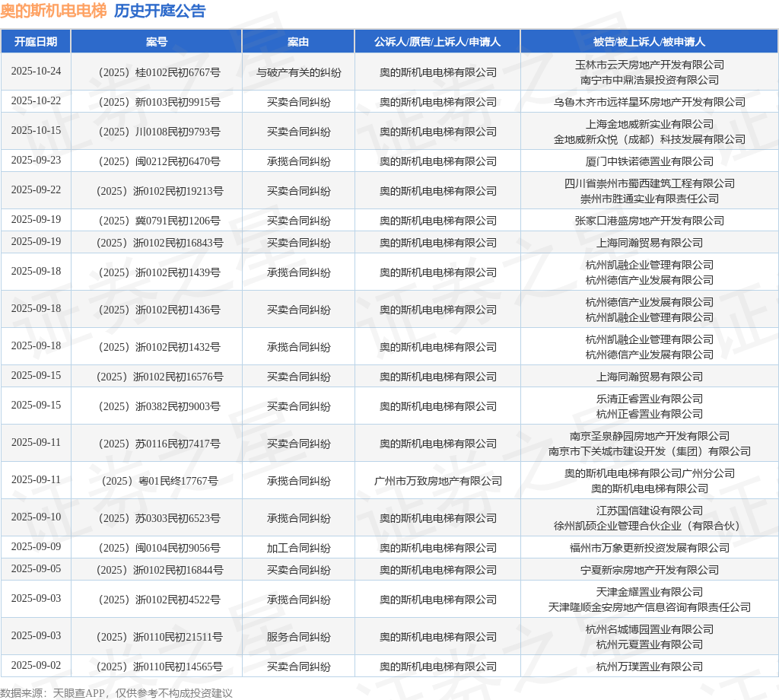The height and width of the screenshot is (700, 779).
Task: Click defendant 四川省崇州市蜀西建筑工程有限公司
Action: tap(650, 183)
